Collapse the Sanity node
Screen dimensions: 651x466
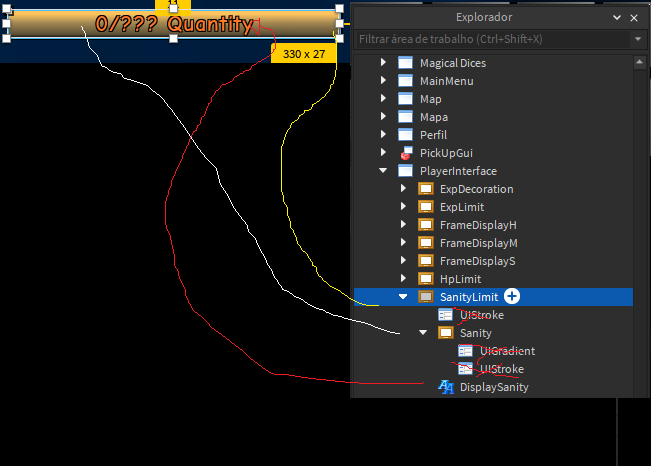pos(423,333)
